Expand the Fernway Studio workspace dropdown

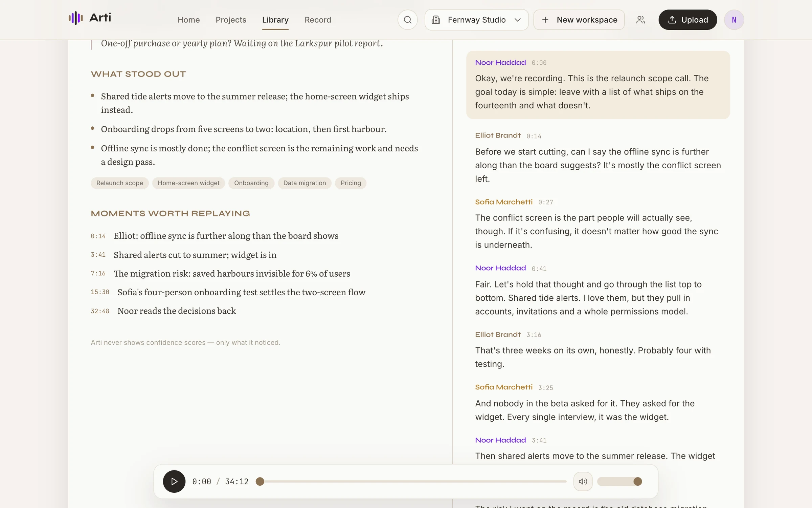476,20
